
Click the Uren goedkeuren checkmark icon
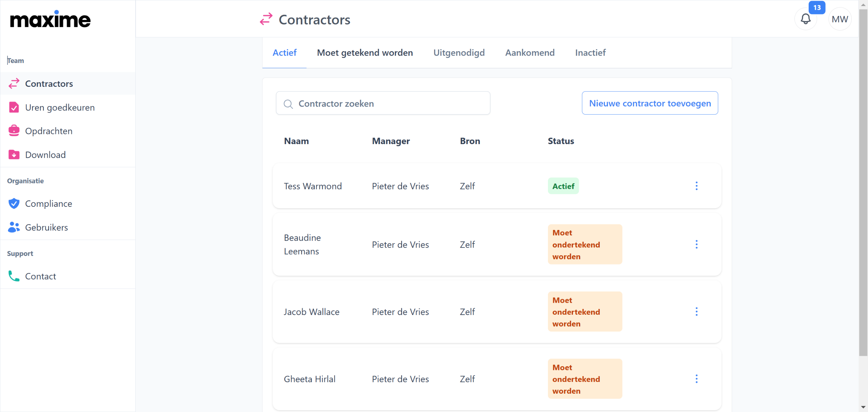click(14, 107)
